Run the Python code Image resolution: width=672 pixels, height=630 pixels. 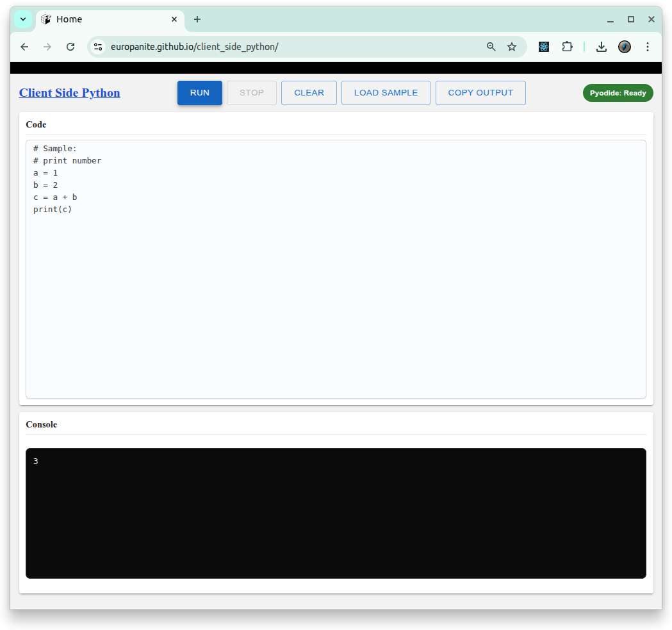200,93
